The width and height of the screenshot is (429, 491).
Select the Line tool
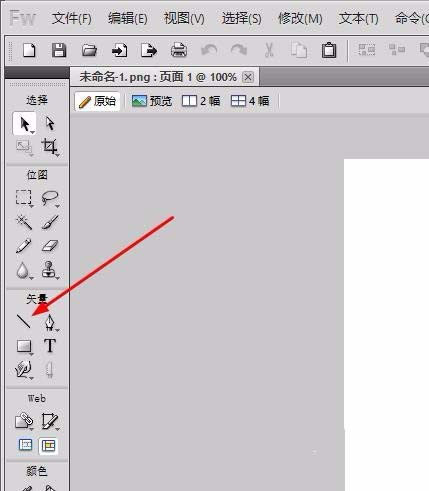[24, 321]
